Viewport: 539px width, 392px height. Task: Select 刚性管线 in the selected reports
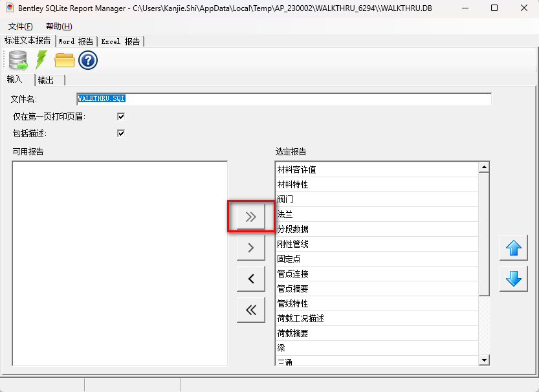click(x=377, y=244)
